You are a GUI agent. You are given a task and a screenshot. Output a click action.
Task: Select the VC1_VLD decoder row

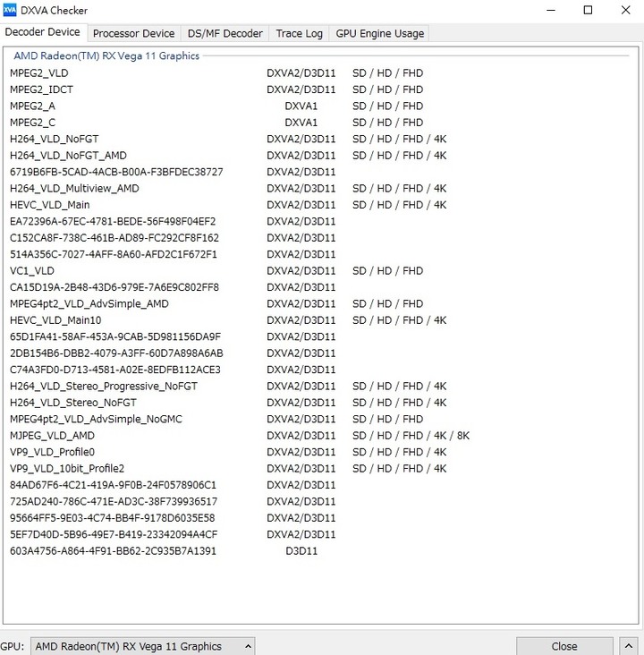click(x=216, y=271)
